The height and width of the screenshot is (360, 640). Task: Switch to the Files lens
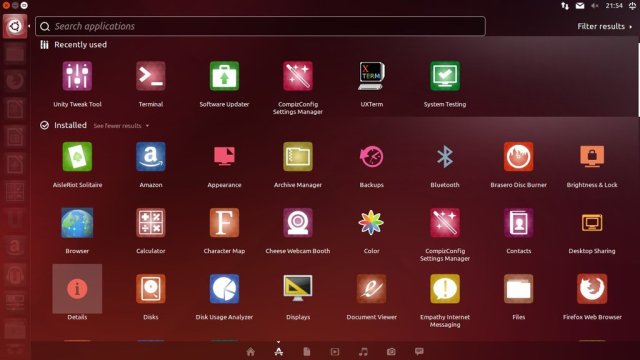[307, 351]
